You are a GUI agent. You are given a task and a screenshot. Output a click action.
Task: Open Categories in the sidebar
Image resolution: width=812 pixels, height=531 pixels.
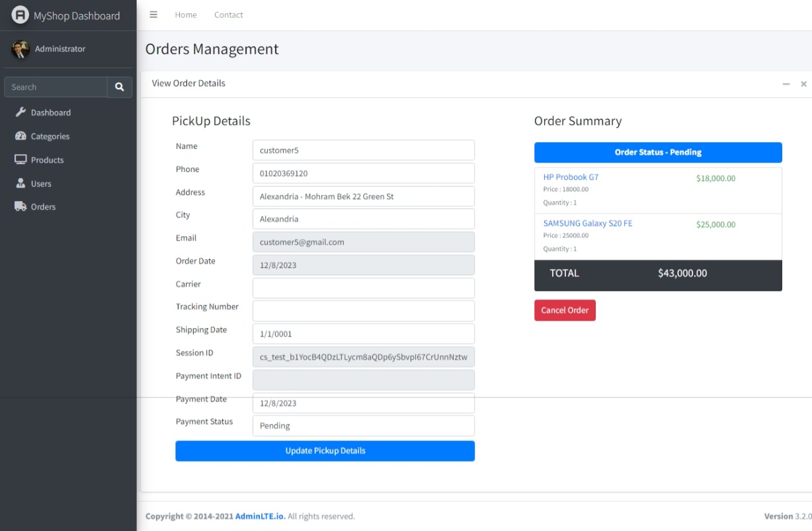coord(50,136)
